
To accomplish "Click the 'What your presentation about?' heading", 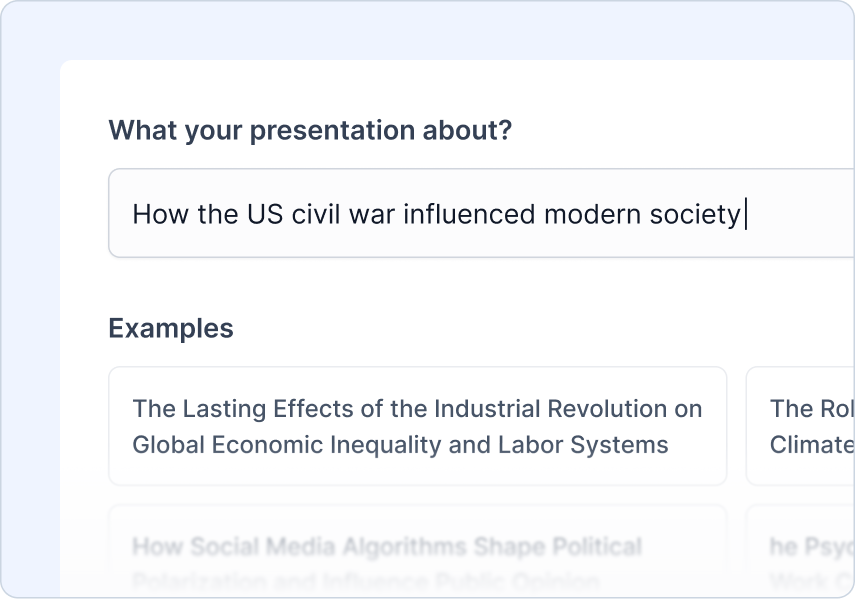I will [x=309, y=130].
